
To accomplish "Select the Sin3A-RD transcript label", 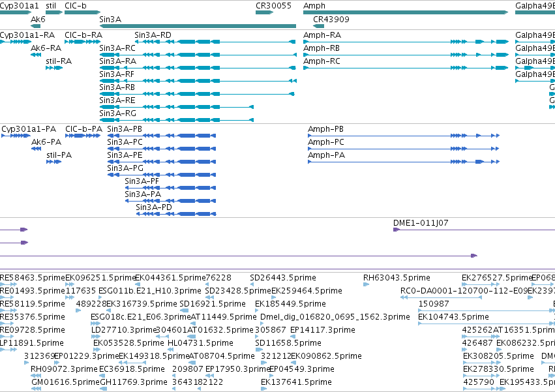I will 153,35.
